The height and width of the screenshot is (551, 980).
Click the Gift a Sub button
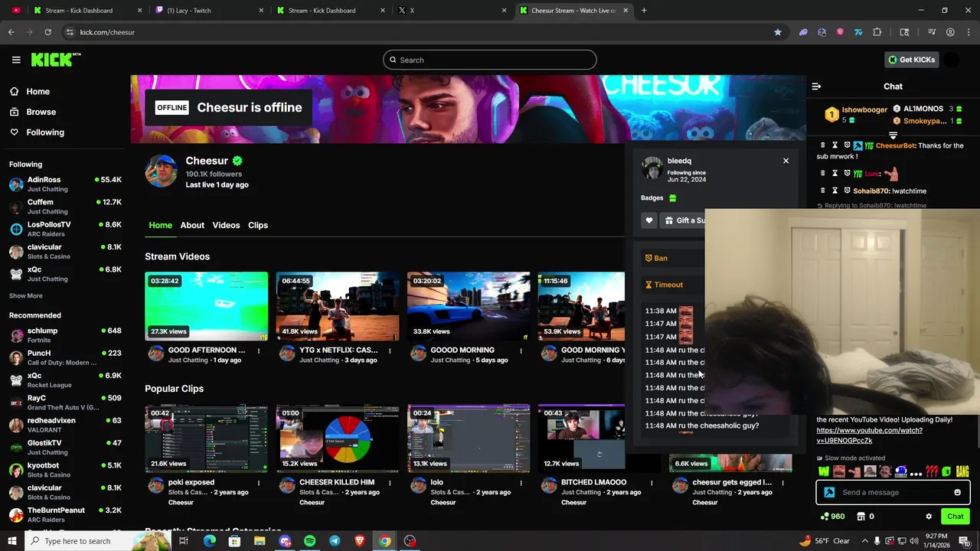(x=684, y=220)
